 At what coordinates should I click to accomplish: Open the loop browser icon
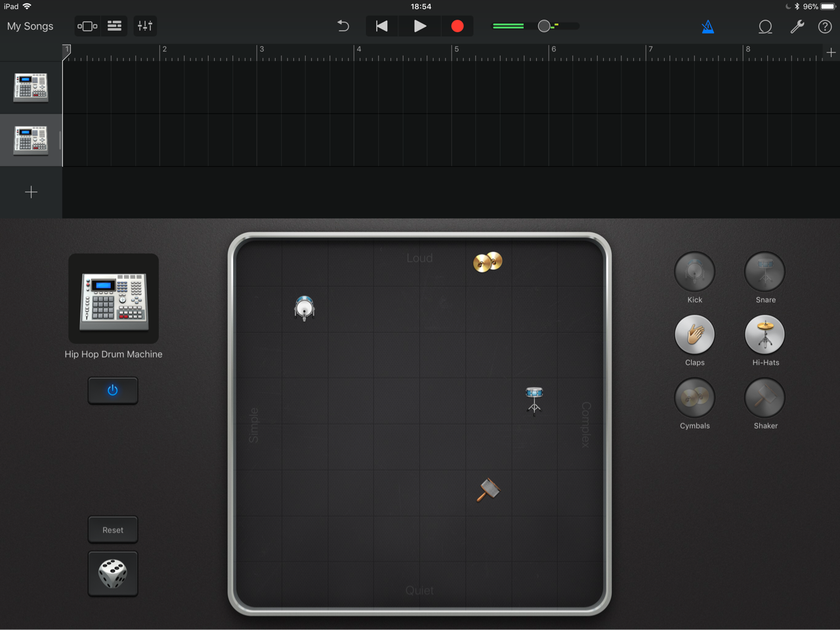[x=765, y=27]
